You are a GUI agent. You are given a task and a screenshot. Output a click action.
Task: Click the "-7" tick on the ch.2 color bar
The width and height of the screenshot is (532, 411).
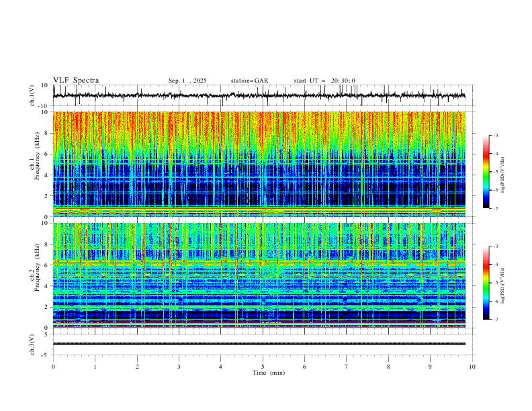pos(495,320)
